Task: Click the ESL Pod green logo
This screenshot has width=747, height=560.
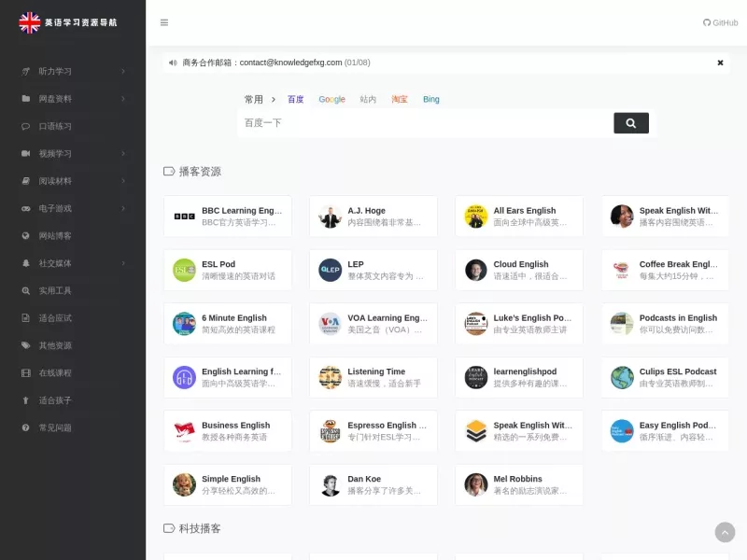Action: 184,270
